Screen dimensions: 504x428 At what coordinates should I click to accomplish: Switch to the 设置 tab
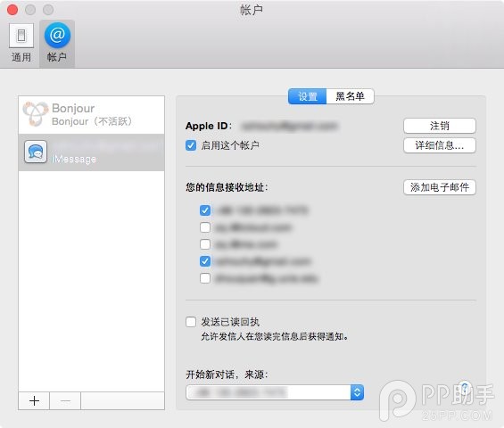[307, 96]
